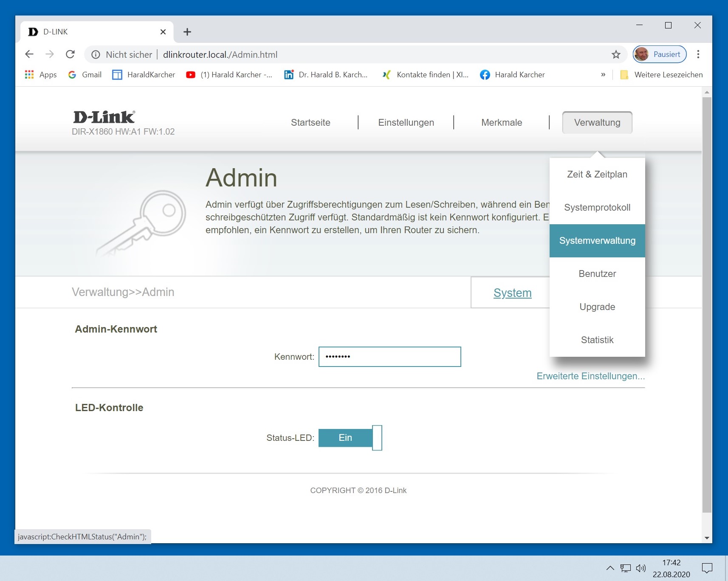Go to the Startseite menu

coord(310,122)
